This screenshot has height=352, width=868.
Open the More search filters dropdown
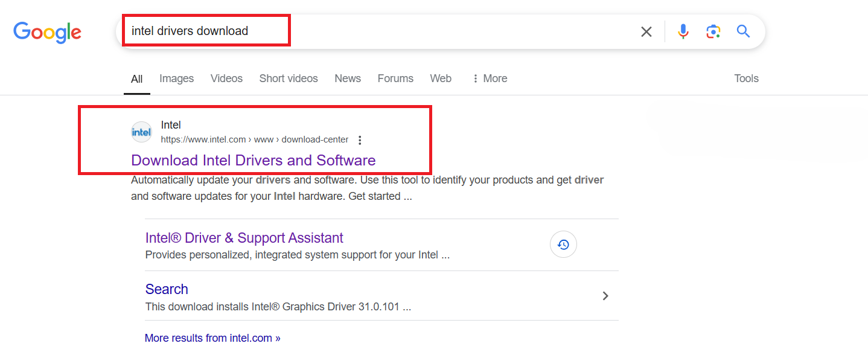pyautogui.click(x=490, y=78)
